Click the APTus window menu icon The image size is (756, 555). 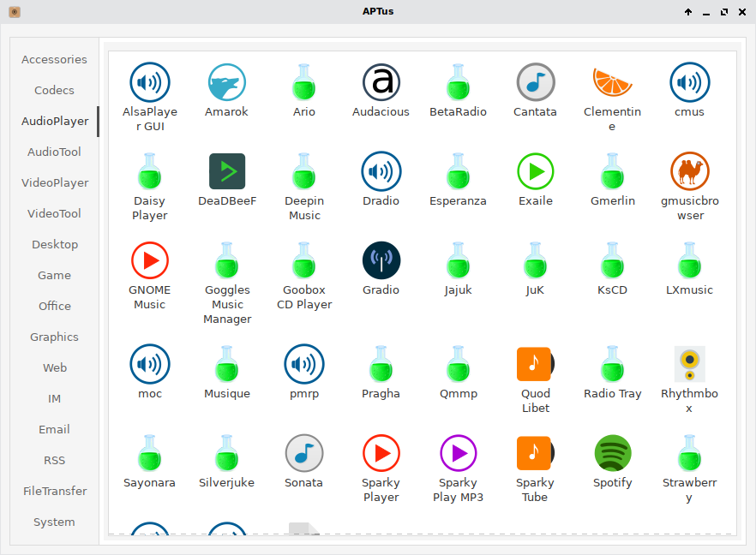pyautogui.click(x=15, y=12)
